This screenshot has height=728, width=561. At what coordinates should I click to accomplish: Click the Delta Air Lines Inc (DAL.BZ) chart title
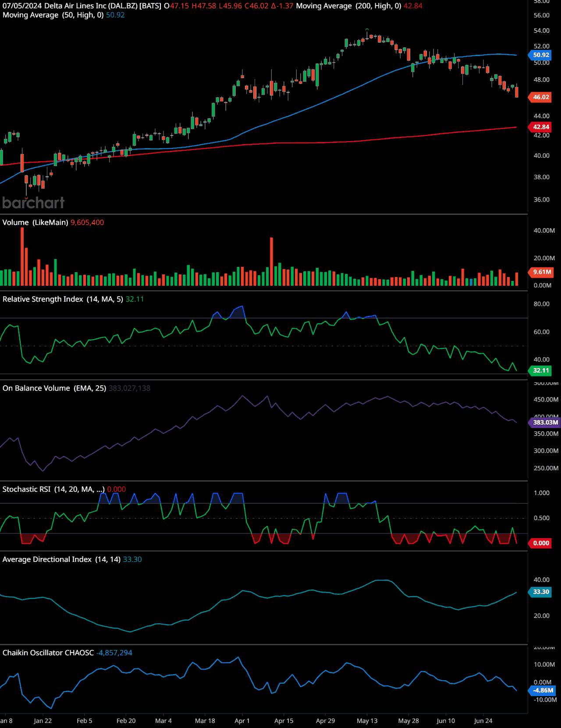click(91, 6)
